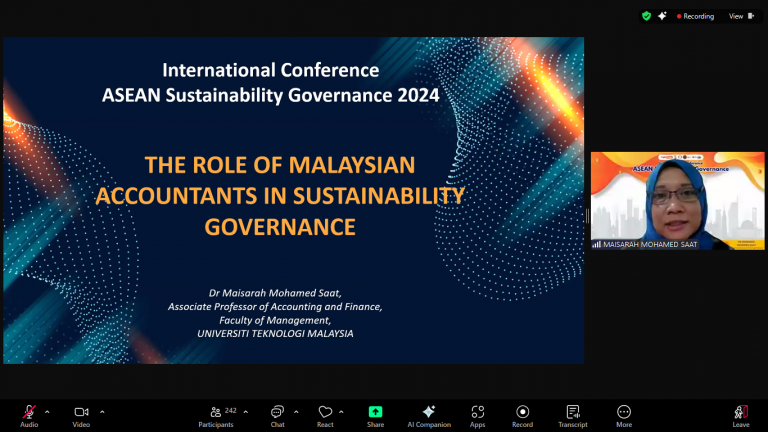Leave the meeting
The width and height of the screenshot is (768, 432).
pyautogui.click(x=741, y=416)
